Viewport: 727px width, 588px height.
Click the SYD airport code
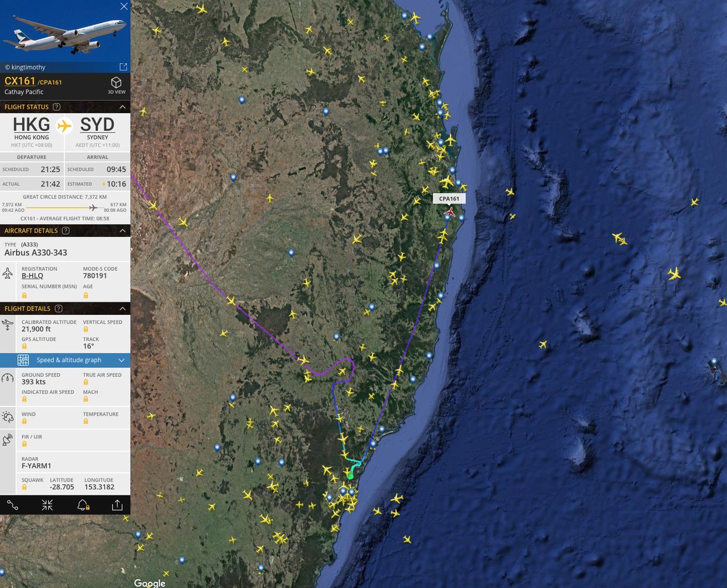point(97,125)
